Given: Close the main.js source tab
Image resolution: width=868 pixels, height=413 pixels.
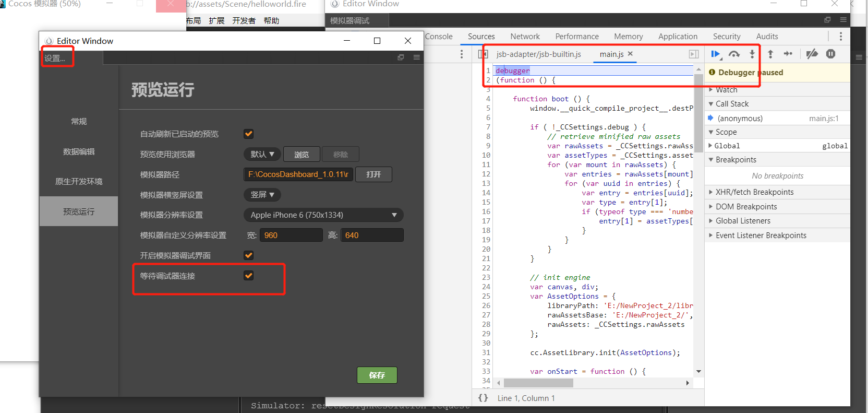Looking at the screenshot, I should click(630, 54).
